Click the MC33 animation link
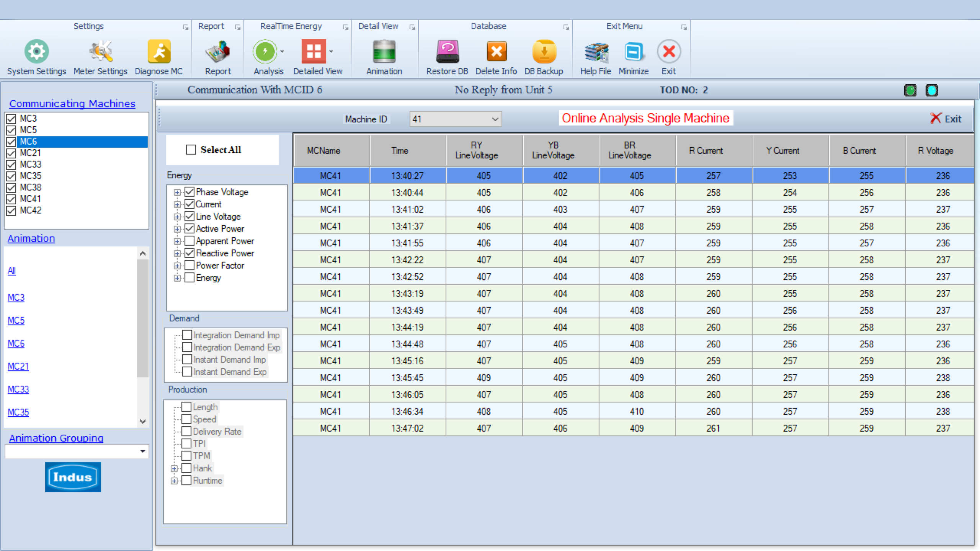 18,390
